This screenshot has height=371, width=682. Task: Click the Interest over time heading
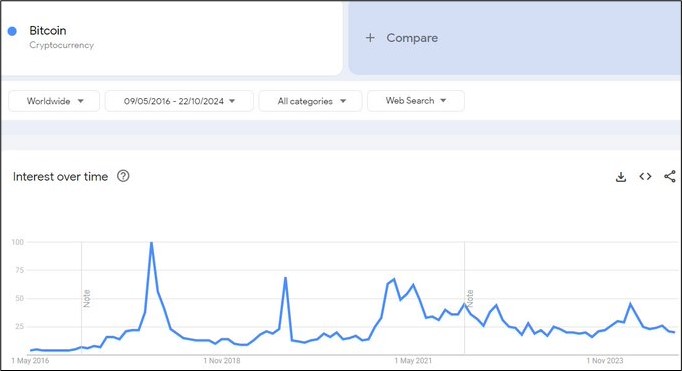point(60,177)
